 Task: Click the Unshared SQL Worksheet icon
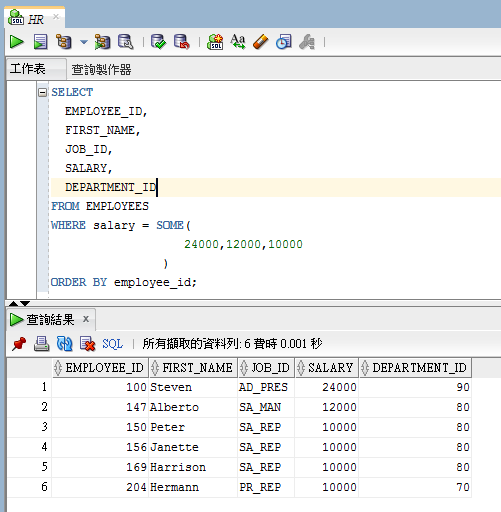pos(215,42)
